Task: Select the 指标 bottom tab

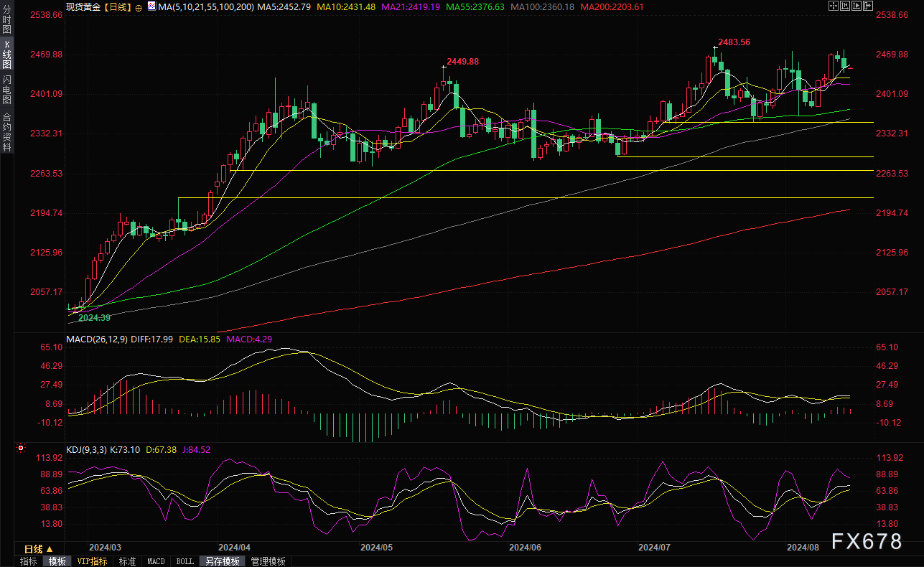Action: pyautogui.click(x=29, y=561)
